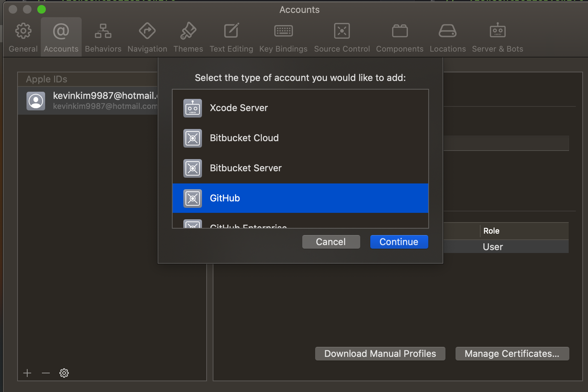Switch to Themes preferences

coord(188,37)
